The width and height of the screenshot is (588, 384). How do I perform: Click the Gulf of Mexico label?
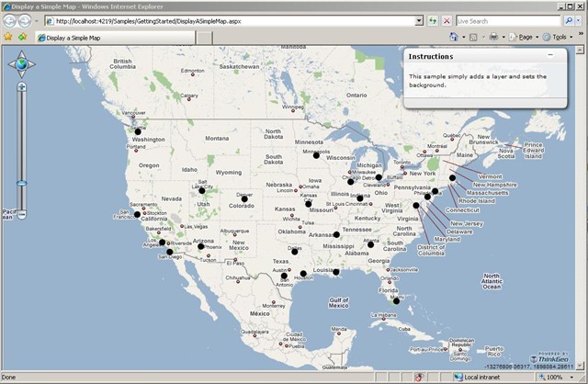coord(339,302)
